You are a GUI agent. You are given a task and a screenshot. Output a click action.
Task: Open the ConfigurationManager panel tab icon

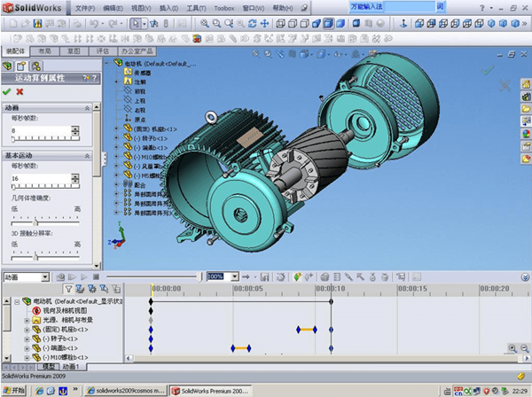pyautogui.click(x=36, y=66)
